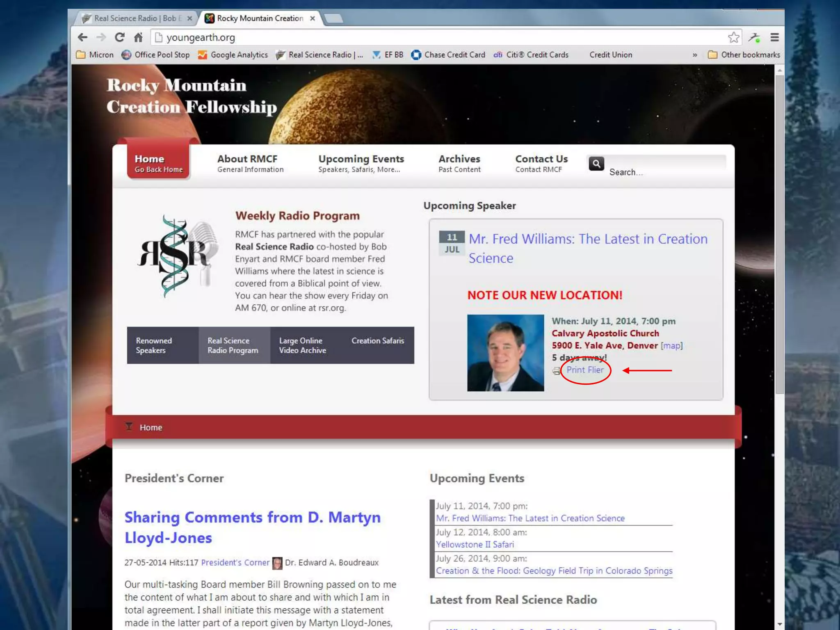Click the printer icon beside Print Flier
840x630 pixels.
[x=557, y=371]
